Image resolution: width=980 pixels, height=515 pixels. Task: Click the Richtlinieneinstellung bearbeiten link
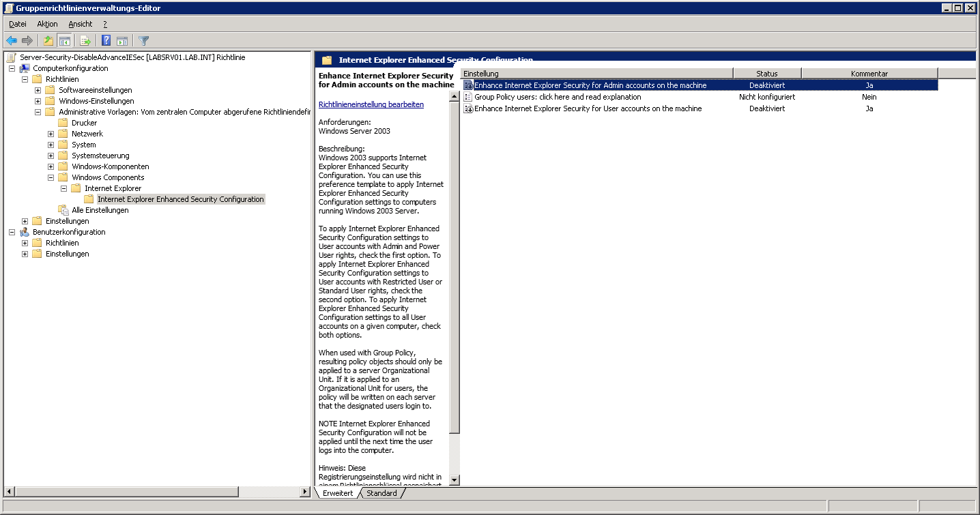tap(371, 104)
